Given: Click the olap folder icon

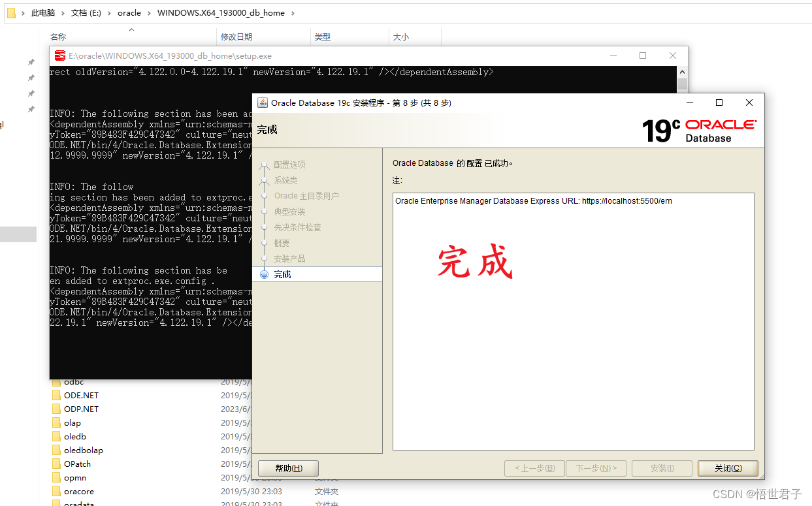Looking at the screenshot, I should (x=56, y=423).
